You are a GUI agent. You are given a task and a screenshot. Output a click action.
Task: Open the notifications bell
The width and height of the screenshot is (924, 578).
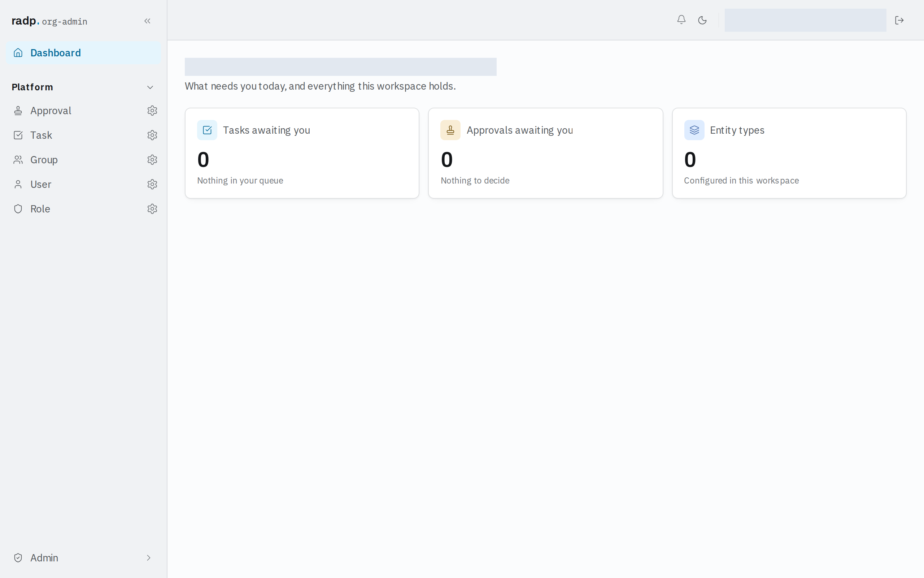pyautogui.click(x=681, y=20)
